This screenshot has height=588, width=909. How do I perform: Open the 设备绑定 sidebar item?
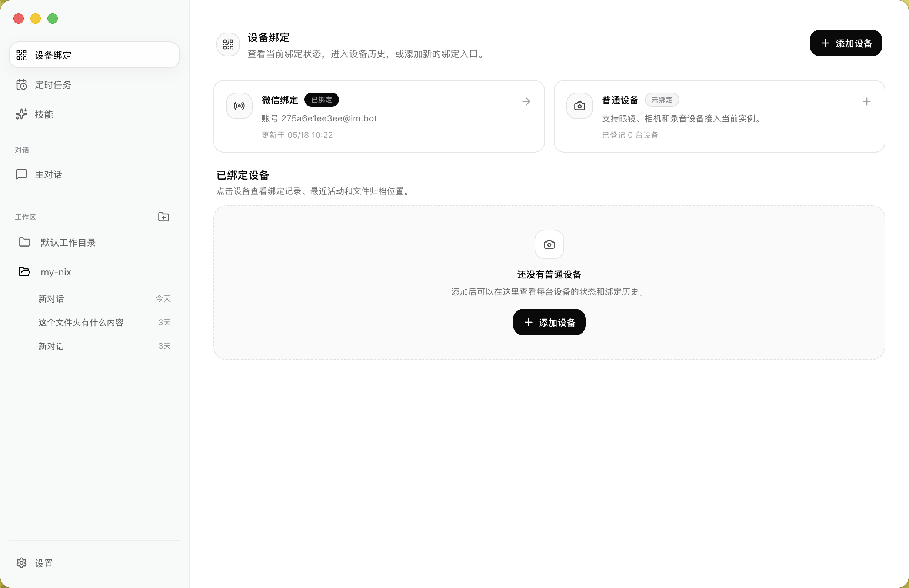[94, 55]
